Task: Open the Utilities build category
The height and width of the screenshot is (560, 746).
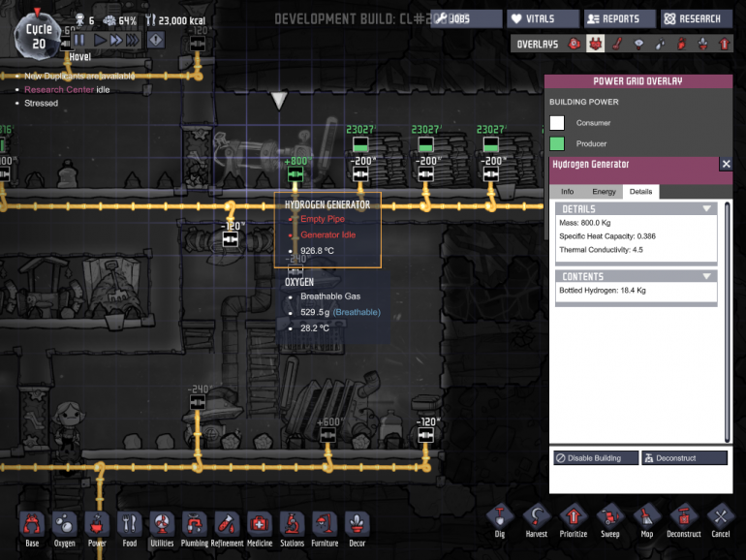Action: [162, 529]
